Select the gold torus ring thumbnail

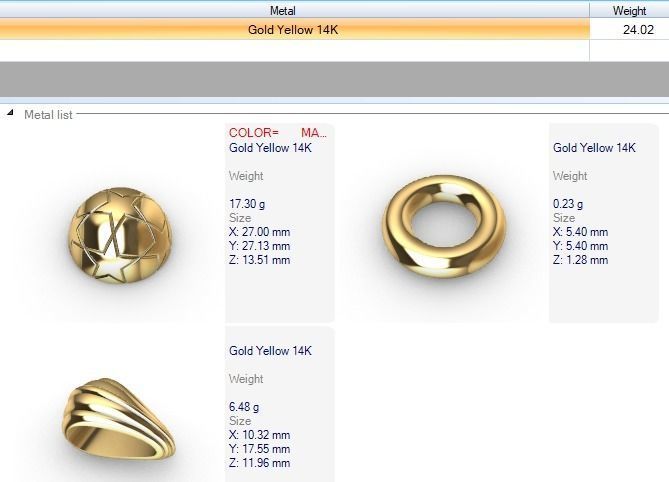[x=444, y=226]
